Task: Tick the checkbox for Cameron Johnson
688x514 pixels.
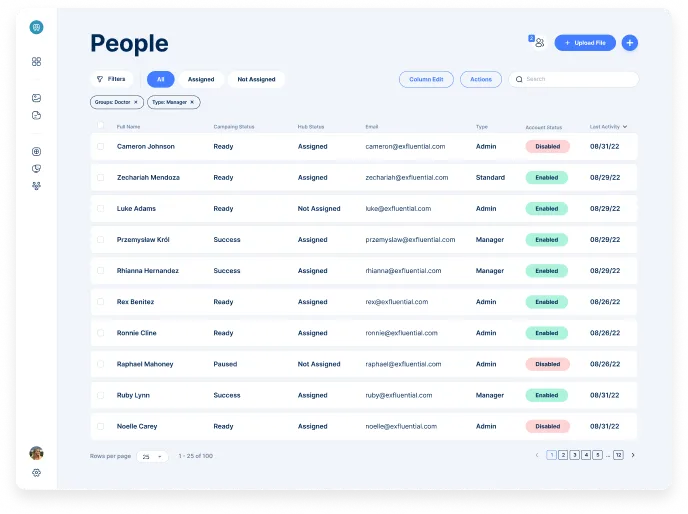Action: click(x=100, y=147)
